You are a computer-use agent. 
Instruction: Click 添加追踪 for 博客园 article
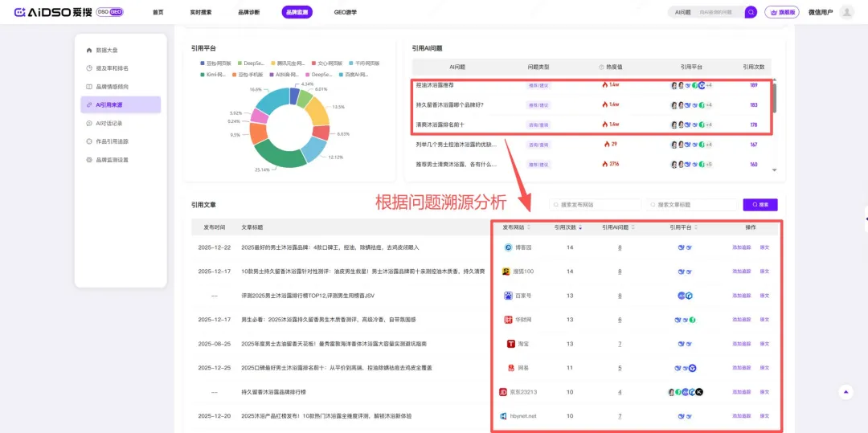pos(741,247)
